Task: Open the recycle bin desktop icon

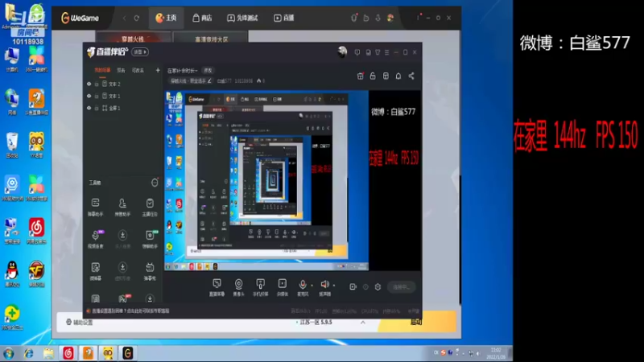Action: (12, 145)
